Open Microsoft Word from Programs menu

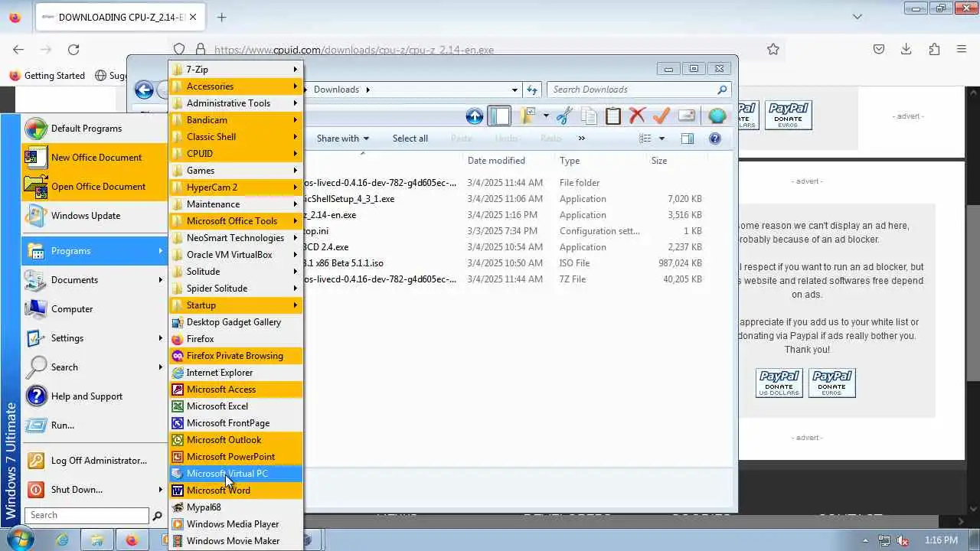coord(236,491)
